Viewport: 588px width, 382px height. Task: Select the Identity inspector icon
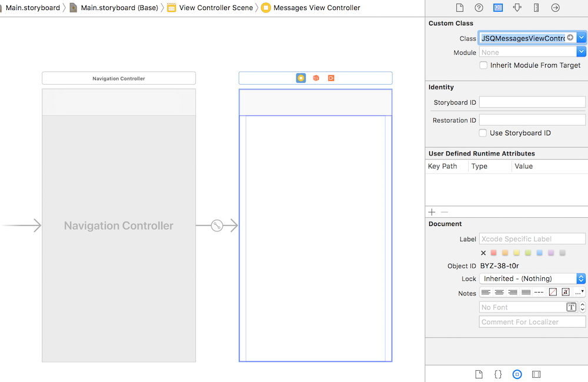[497, 8]
